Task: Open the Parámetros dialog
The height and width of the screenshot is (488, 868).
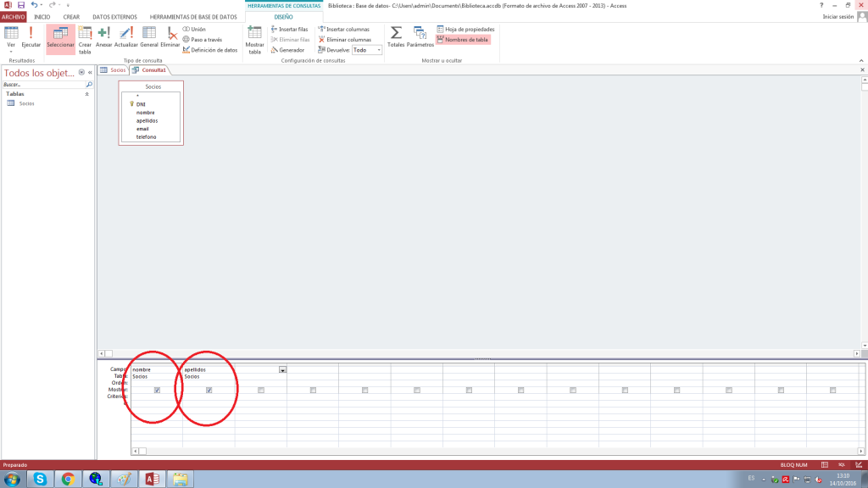Action: click(420, 37)
